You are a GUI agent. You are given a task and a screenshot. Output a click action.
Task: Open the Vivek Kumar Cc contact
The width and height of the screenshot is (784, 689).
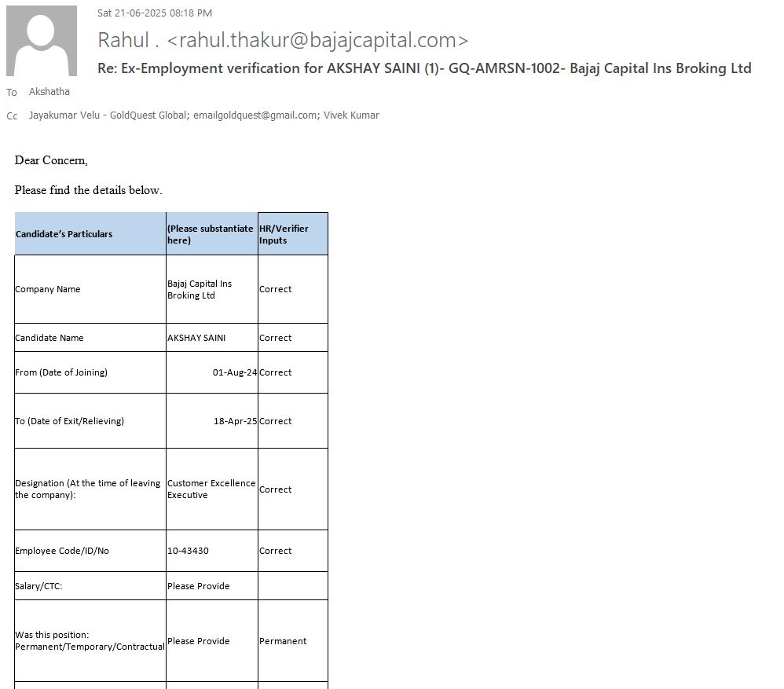(351, 115)
